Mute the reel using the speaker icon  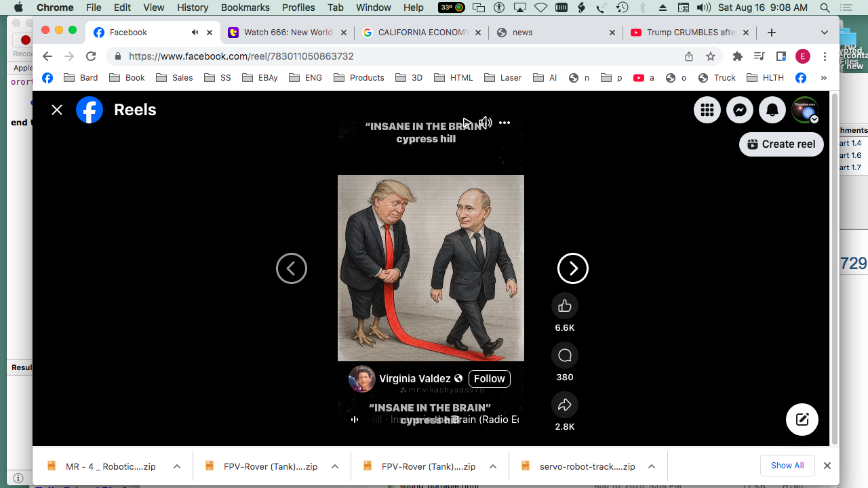485,123
